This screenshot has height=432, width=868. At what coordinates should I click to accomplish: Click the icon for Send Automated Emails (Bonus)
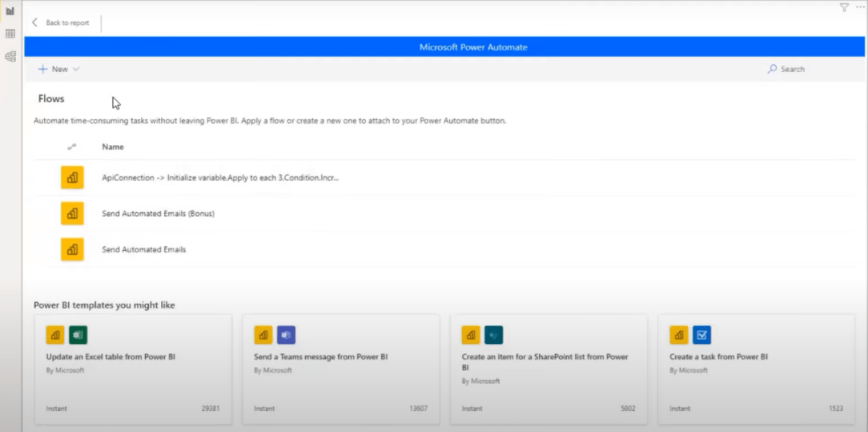tap(72, 213)
